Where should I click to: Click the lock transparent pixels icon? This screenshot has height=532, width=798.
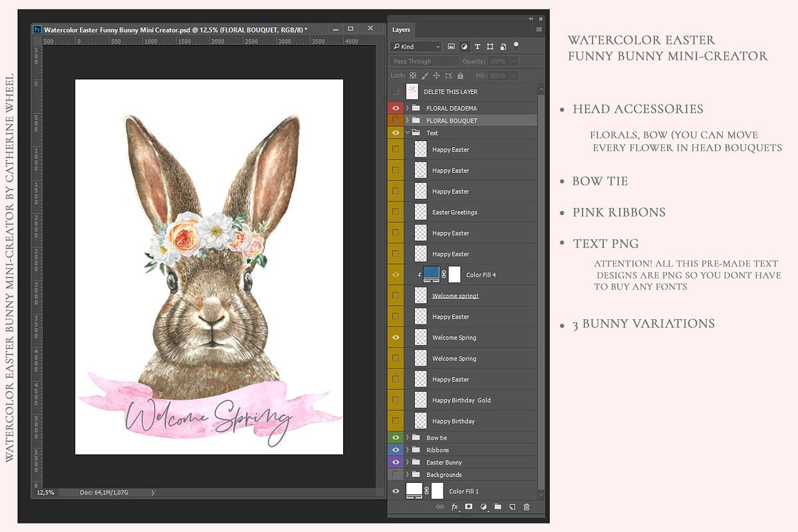pos(412,76)
